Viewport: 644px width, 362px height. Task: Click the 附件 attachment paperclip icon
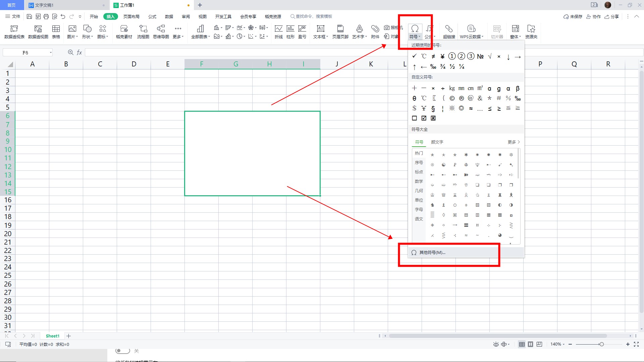click(375, 32)
